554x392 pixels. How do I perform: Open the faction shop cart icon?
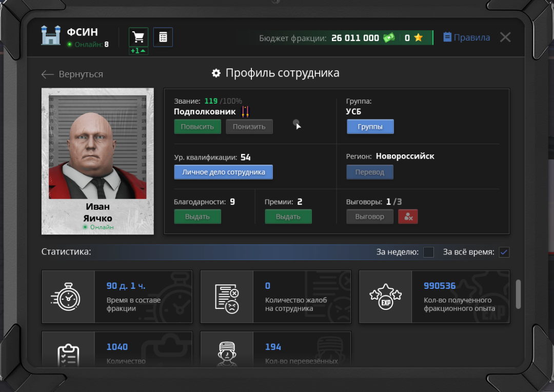pos(138,37)
